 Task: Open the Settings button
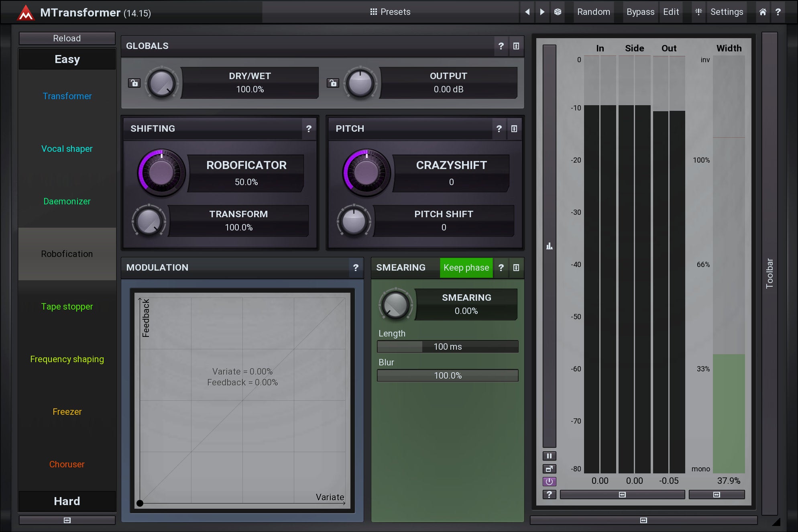coord(727,12)
